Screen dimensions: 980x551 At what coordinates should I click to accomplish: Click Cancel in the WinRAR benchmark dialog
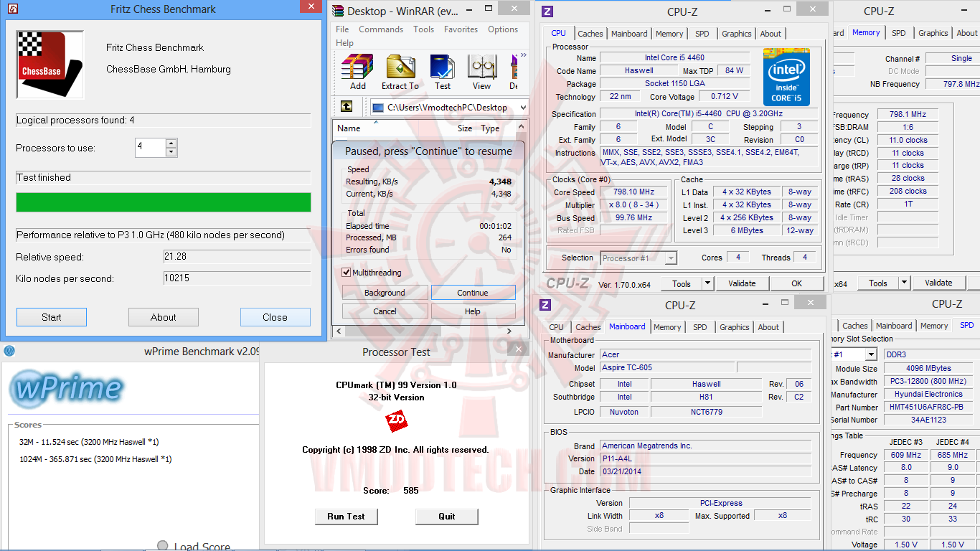tap(385, 311)
